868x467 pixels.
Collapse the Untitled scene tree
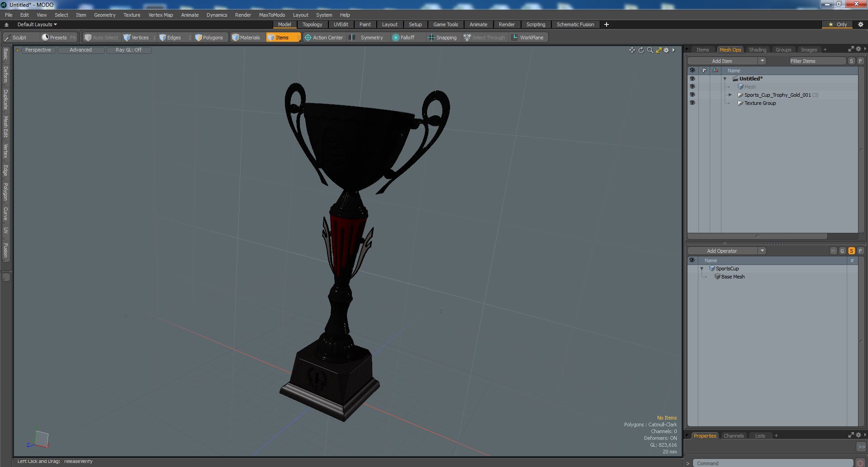click(x=725, y=79)
